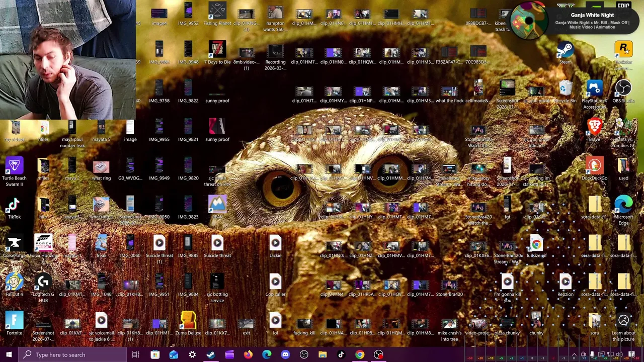The image size is (644, 362).
Task: Select the 'IMG_0060' file
Action: 130,246
